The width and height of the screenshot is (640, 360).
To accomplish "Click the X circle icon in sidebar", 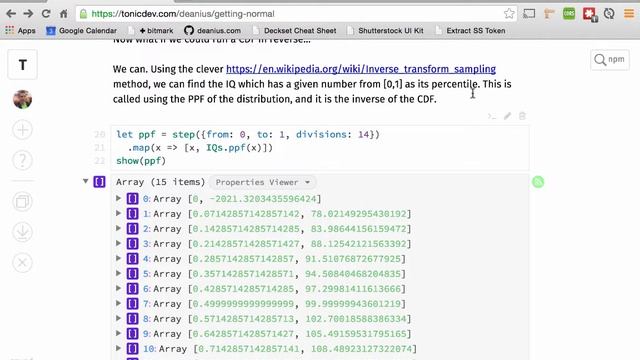I will (22, 262).
